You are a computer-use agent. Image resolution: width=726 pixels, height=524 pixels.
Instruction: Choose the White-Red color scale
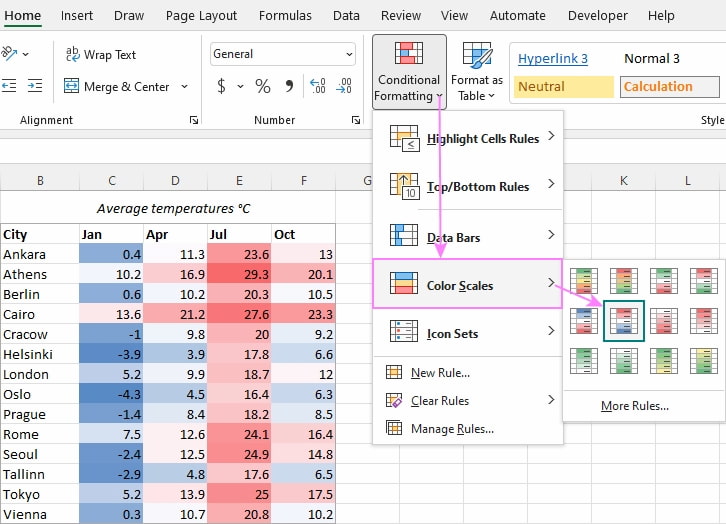tap(663, 321)
